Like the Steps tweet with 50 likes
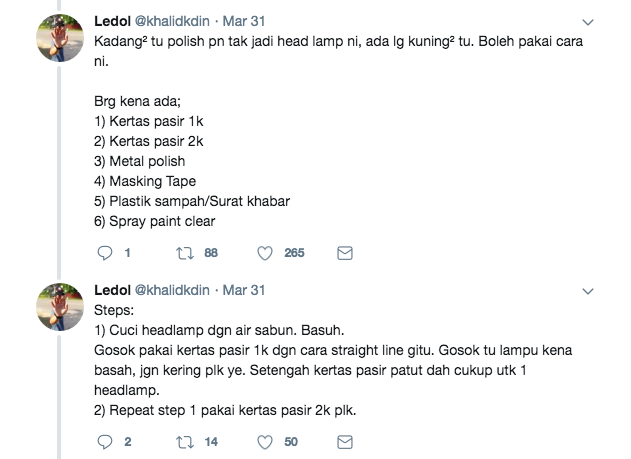Image resolution: width=631 pixels, height=459 pixels. click(266, 441)
